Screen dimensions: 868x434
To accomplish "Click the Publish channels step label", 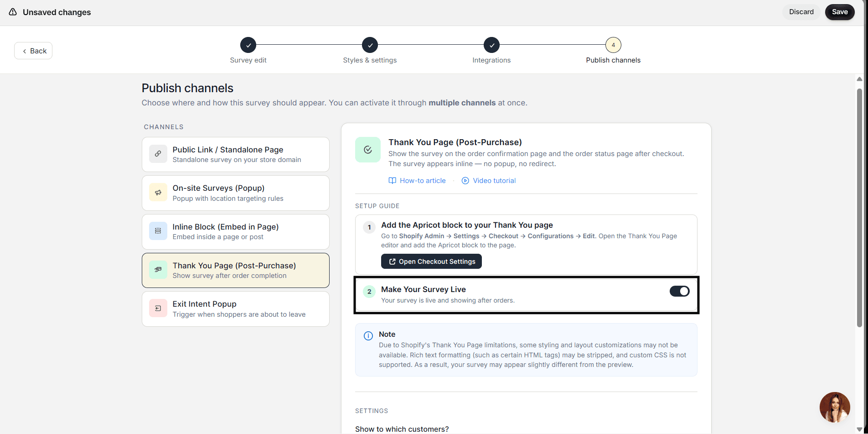I will point(613,60).
